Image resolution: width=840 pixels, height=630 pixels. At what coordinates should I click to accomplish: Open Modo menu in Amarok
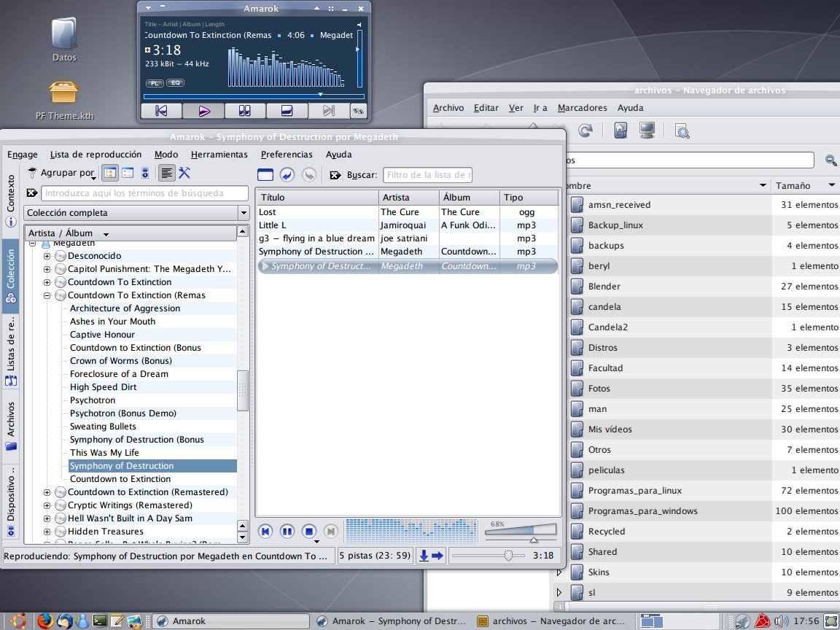point(166,155)
